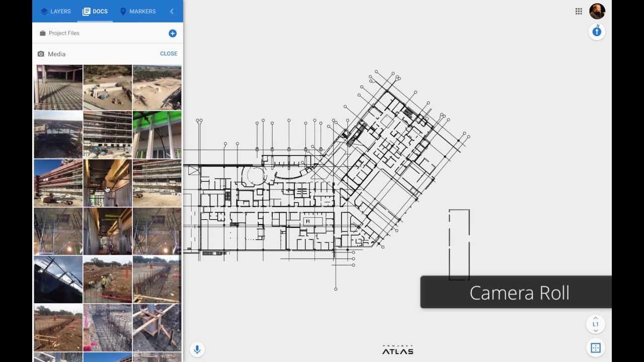Open the photo of workers in safety vests

click(x=108, y=280)
